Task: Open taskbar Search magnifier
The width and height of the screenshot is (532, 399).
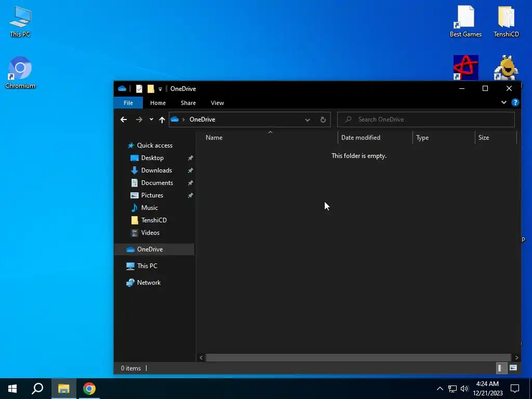Action: (x=37, y=389)
